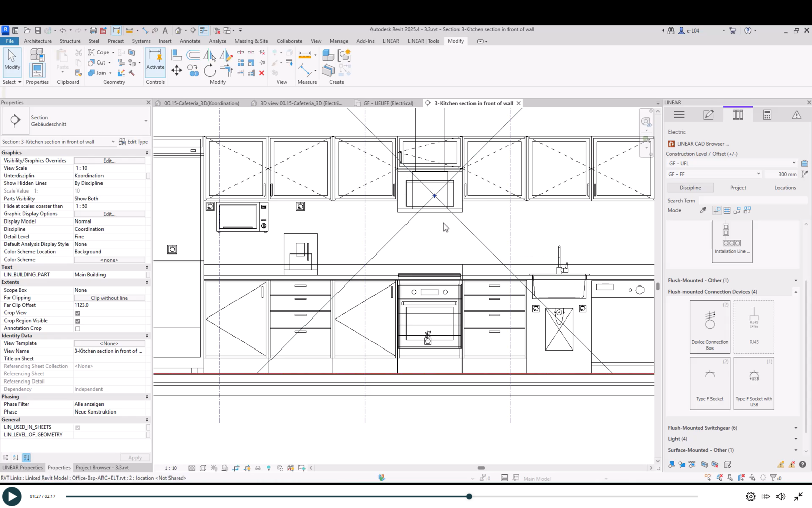Select the Align tool in ribbon

coord(176,55)
